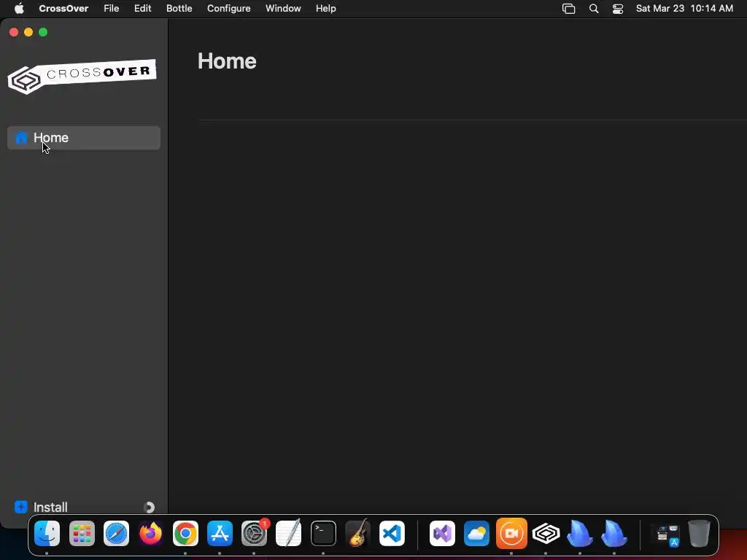
Task: Click the blue plus Install icon
Action: (x=21, y=507)
